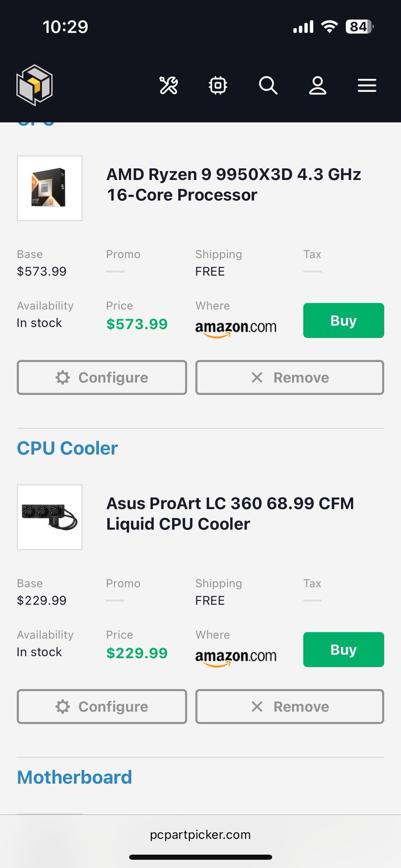401x868 pixels.
Task: Select the Motherboard category heading
Action: tap(74, 777)
